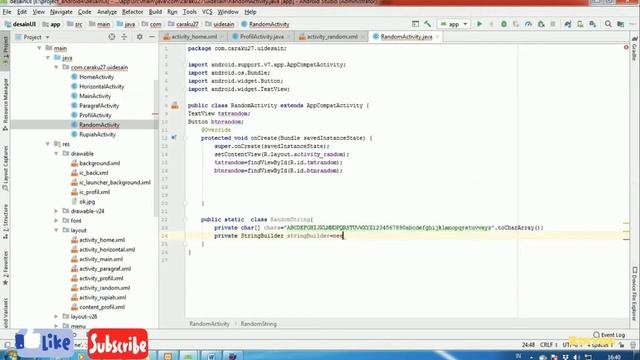
Task: Switch to ProfilActivity.java tab
Action: (x=261, y=37)
